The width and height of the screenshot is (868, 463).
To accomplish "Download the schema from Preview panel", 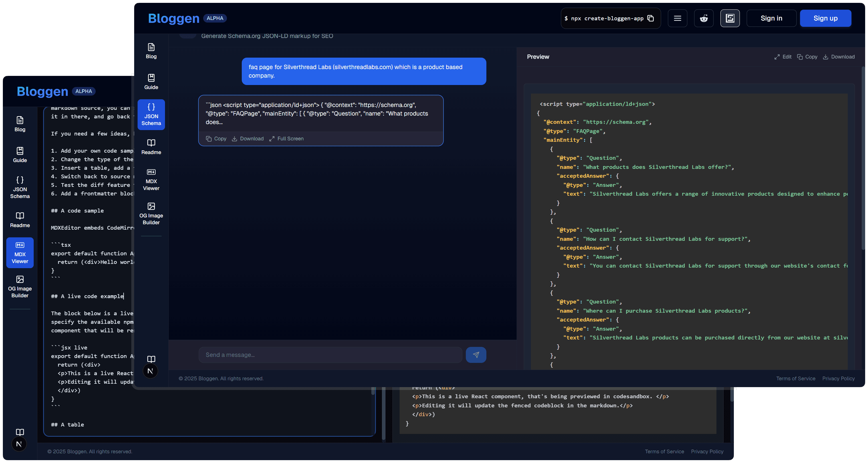I will 839,57.
